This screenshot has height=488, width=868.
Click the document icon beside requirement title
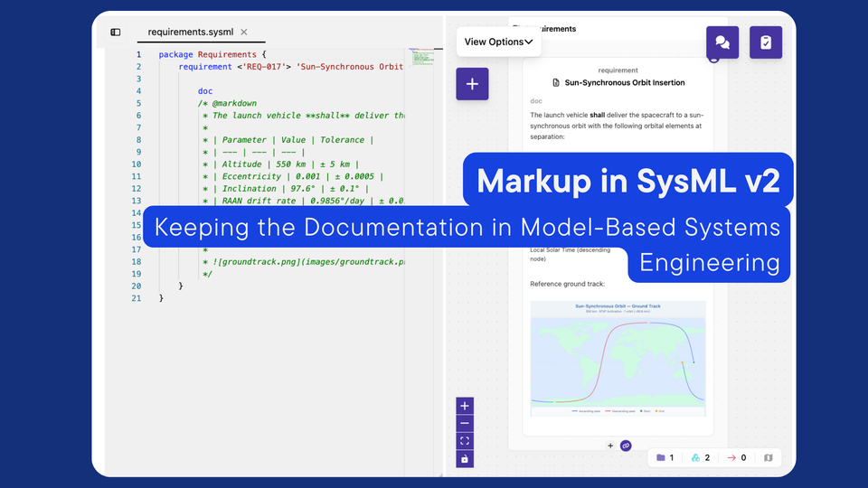(x=556, y=82)
